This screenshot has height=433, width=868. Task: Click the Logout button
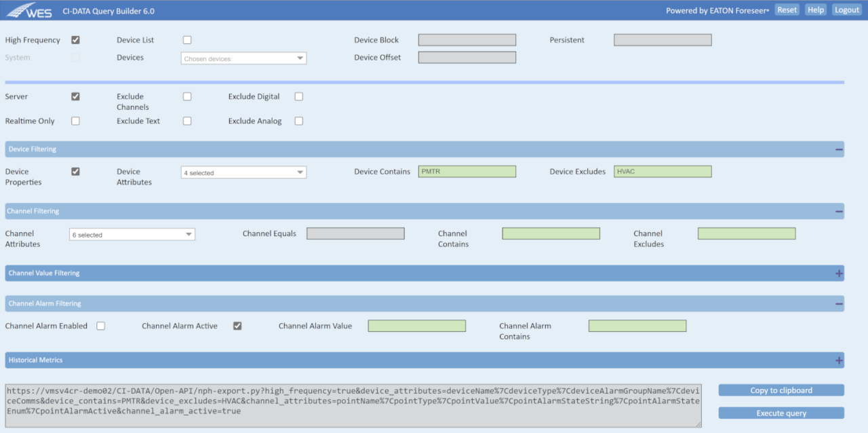coord(847,10)
